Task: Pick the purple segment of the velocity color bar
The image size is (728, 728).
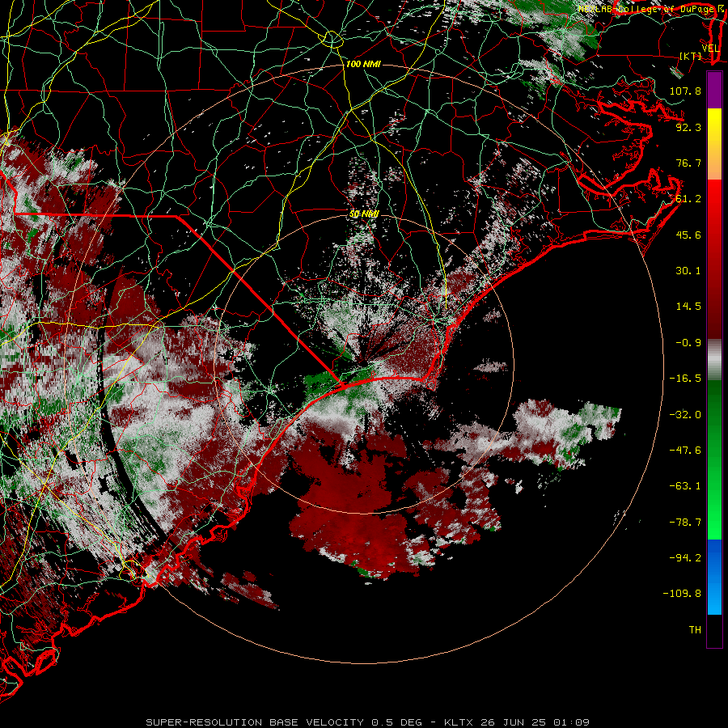Action: click(x=714, y=90)
